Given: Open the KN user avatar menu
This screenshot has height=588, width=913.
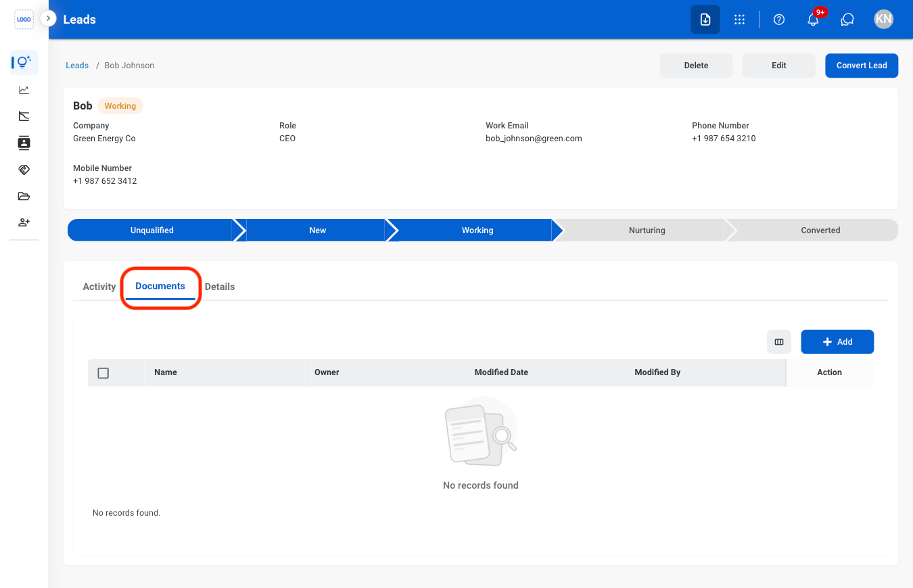Looking at the screenshot, I should (883, 20).
